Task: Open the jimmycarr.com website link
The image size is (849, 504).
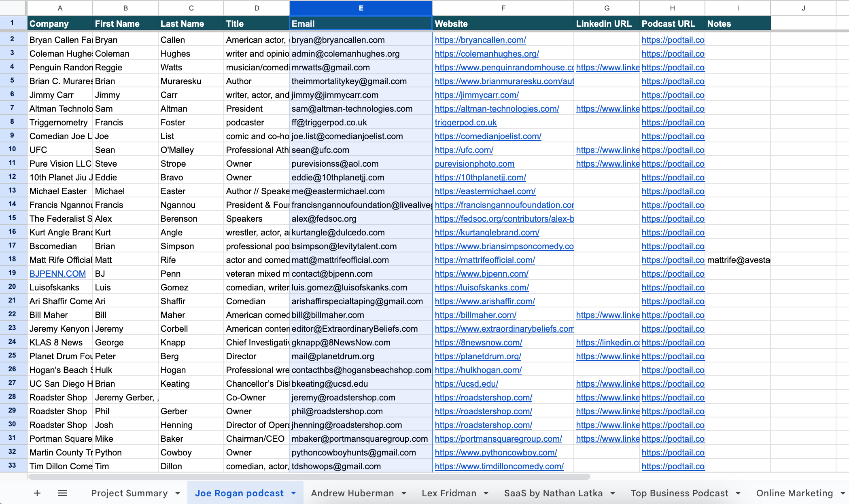Action: pyautogui.click(x=477, y=95)
